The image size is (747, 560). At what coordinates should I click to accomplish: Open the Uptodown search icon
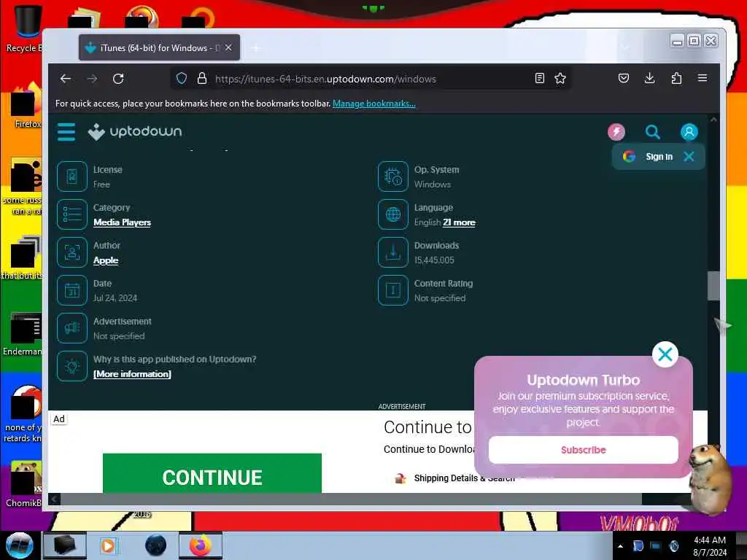coord(653,132)
